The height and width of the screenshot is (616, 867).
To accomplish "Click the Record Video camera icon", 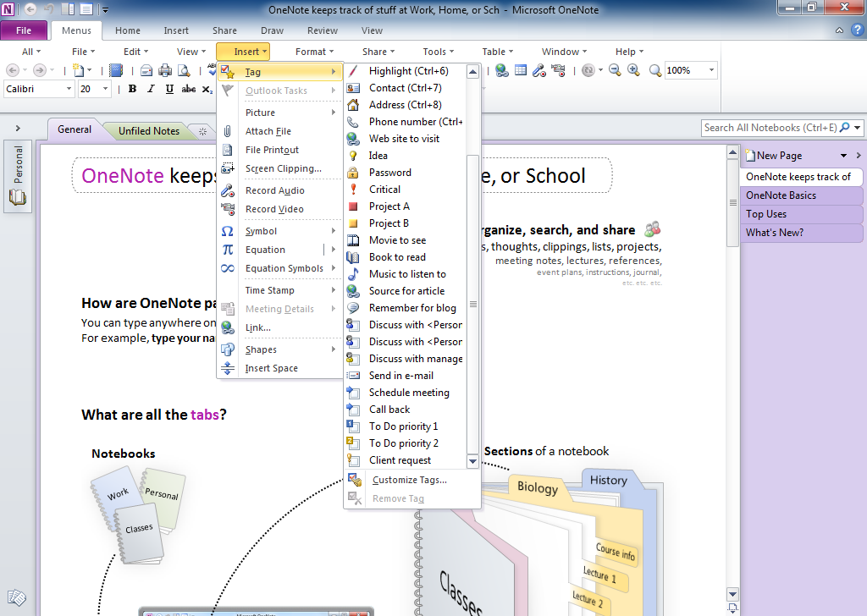I will (x=227, y=209).
